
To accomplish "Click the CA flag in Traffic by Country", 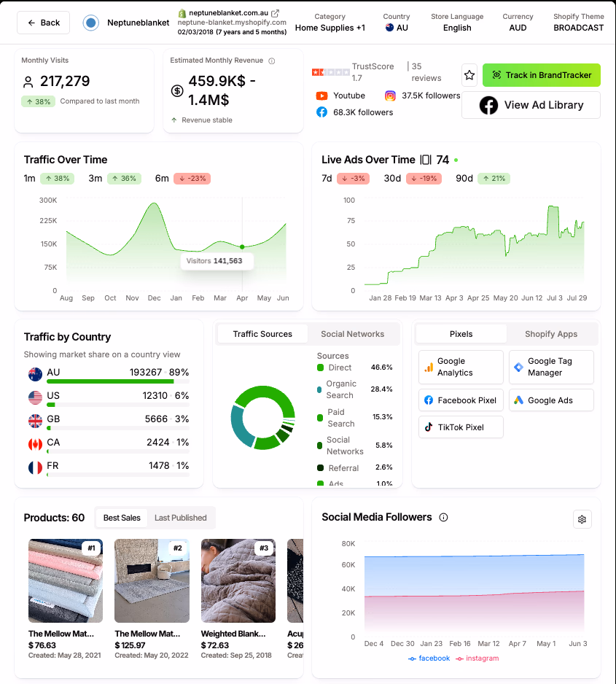I will [35, 445].
